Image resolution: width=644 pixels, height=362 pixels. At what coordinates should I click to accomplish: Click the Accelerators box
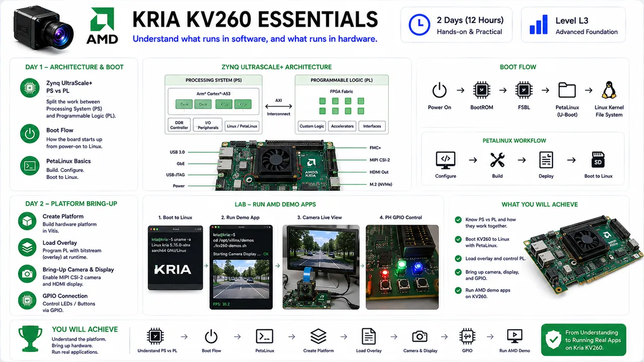coord(342,126)
